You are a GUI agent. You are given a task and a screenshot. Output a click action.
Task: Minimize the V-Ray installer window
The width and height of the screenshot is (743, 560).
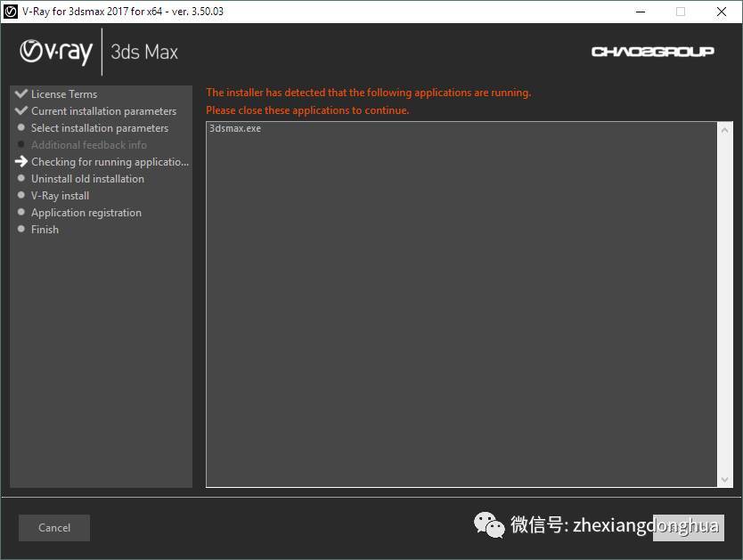pyautogui.click(x=641, y=12)
